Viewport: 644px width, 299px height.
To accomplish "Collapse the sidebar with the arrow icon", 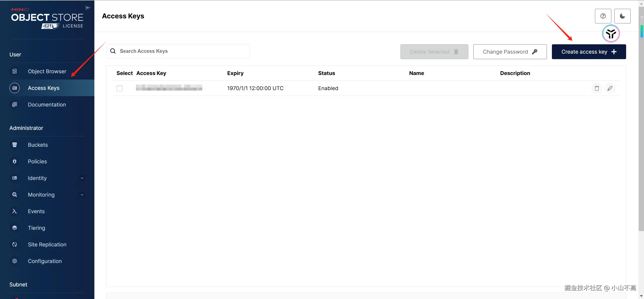I will click(x=88, y=8).
